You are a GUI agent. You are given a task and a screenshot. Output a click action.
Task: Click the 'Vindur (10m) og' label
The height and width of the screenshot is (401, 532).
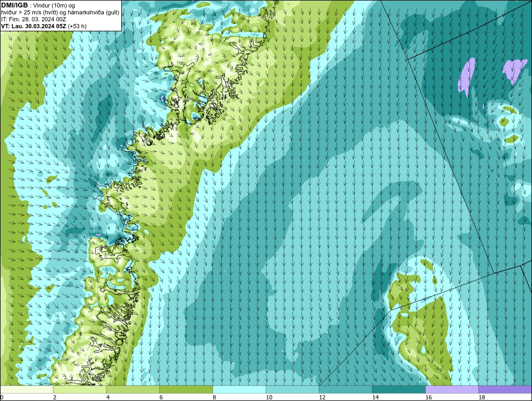tap(55, 6)
